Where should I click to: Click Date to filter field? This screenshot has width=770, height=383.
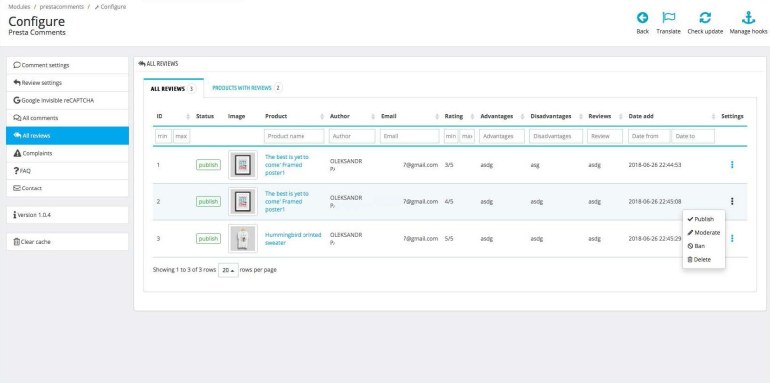693,136
